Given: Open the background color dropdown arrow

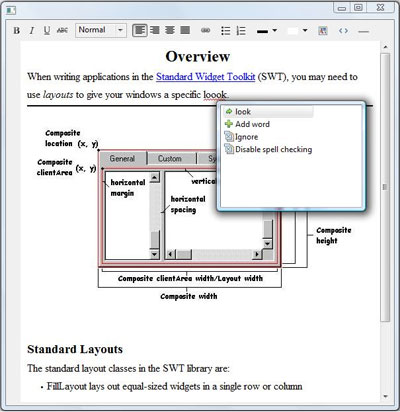Looking at the screenshot, I should pos(305,30).
